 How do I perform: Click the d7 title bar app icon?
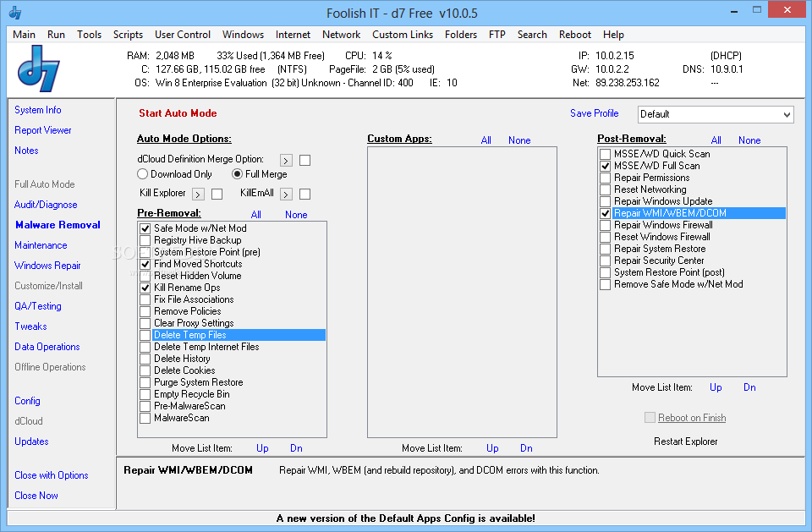15,13
